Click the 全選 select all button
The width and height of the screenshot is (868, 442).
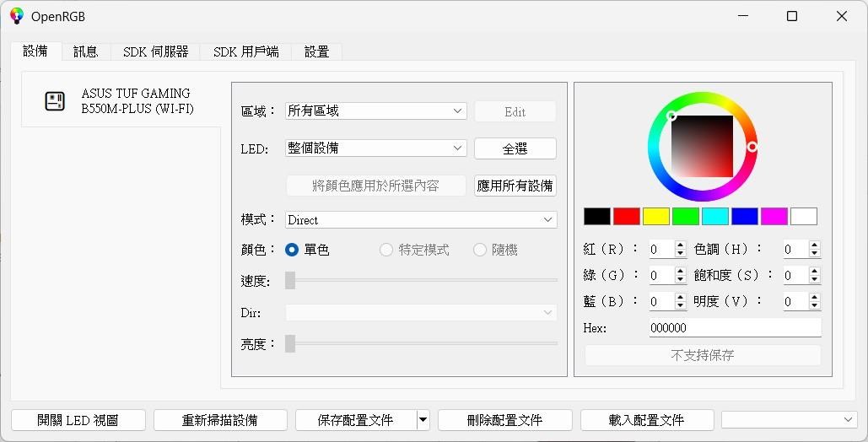[515, 148]
